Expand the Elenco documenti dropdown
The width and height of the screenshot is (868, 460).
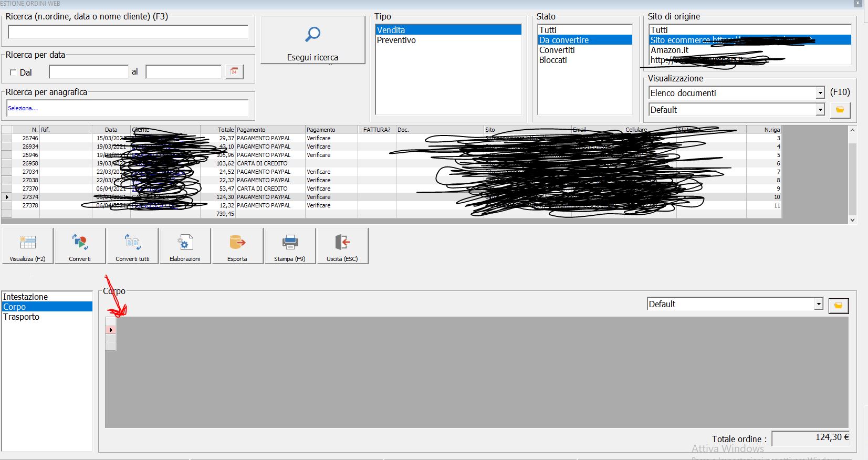pos(820,93)
